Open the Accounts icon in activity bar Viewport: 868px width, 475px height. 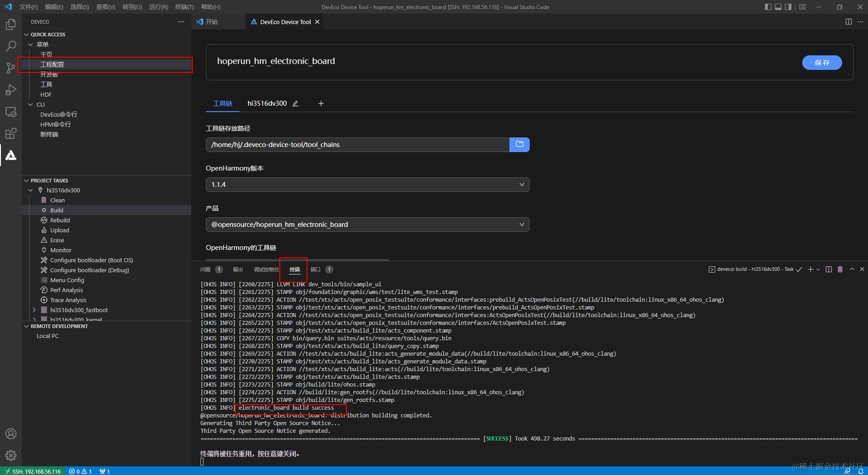tap(11, 434)
